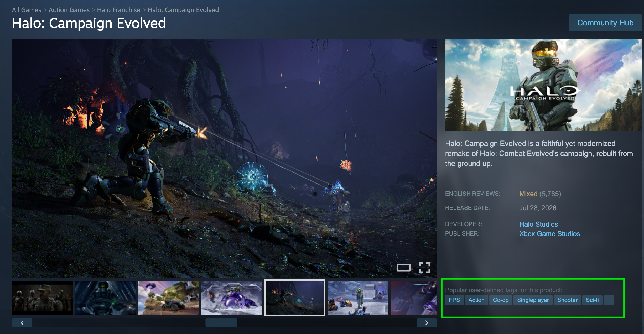644x334 pixels.
Task: View the partially visible magenta thumbnail
Action: point(414,298)
